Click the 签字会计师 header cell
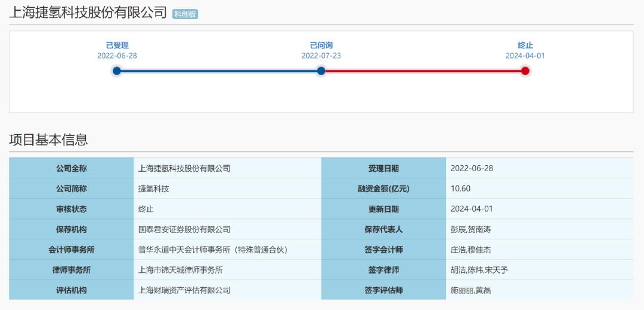Viewport: 644px width, 310px height. pyautogui.click(x=383, y=250)
